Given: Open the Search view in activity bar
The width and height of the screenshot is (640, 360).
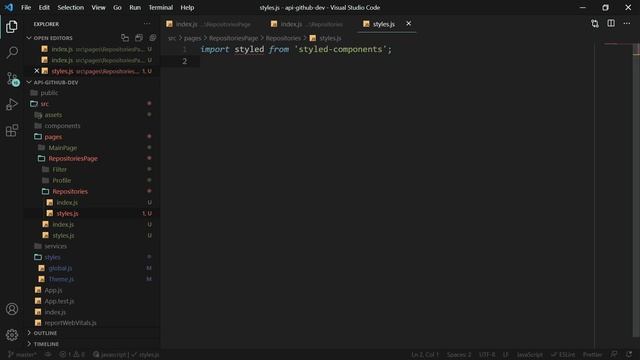Looking at the screenshot, I should pos(12,52).
